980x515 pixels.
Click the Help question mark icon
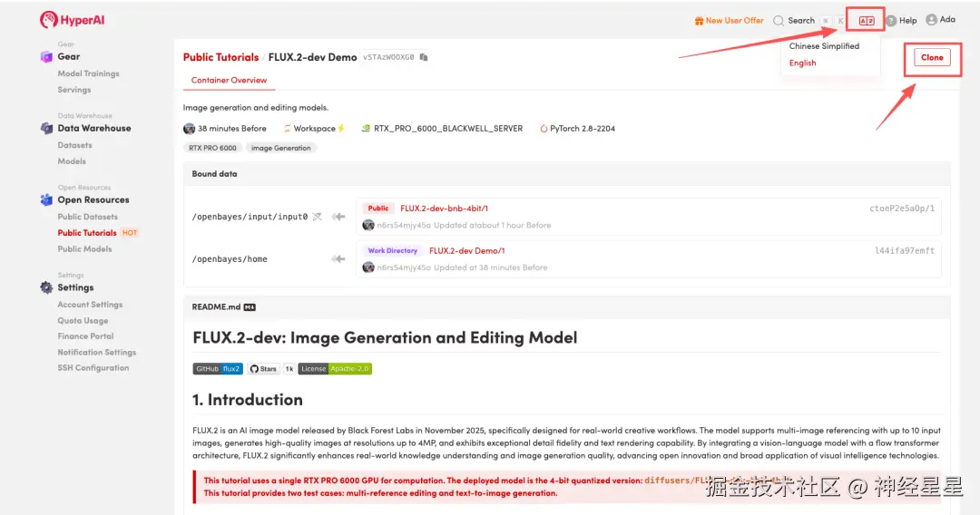[x=892, y=21]
